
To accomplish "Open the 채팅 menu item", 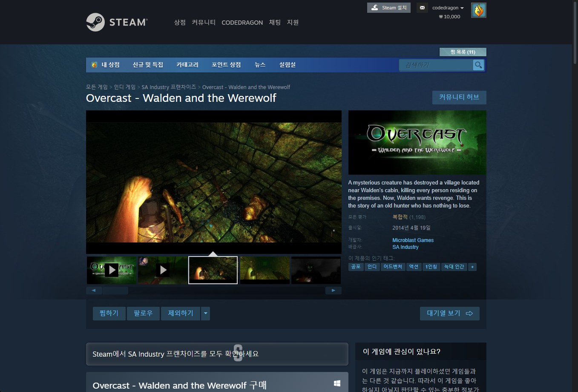I will 275,22.
